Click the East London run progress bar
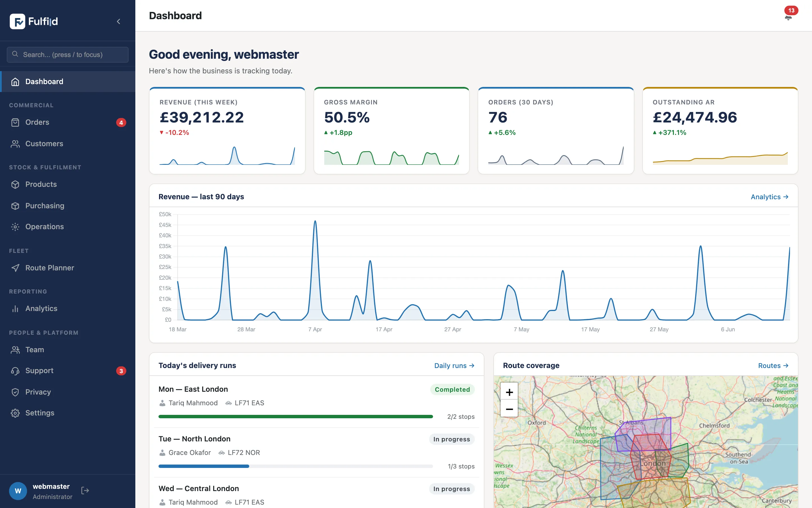The height and width of the screenshot is (508, 812). click(x=295, y=417)
